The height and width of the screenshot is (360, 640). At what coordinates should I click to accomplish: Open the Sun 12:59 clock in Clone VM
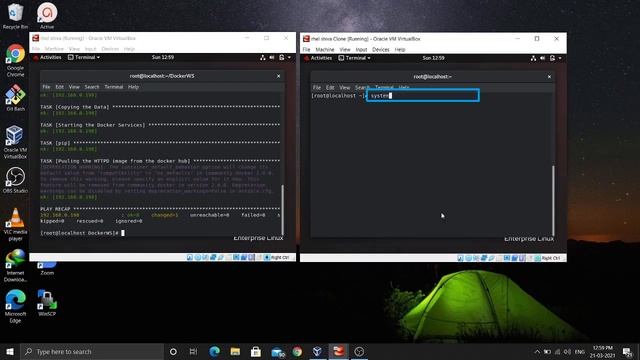tap(433, 58)
